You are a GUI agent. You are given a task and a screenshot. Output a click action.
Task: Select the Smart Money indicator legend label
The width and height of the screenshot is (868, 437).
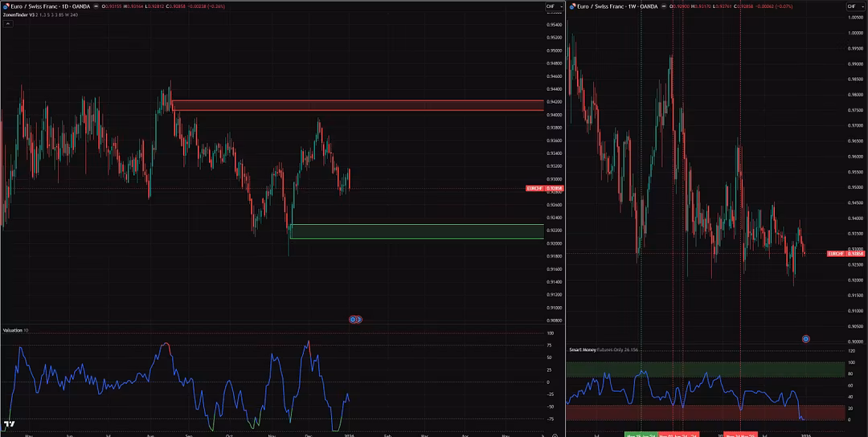585,350
